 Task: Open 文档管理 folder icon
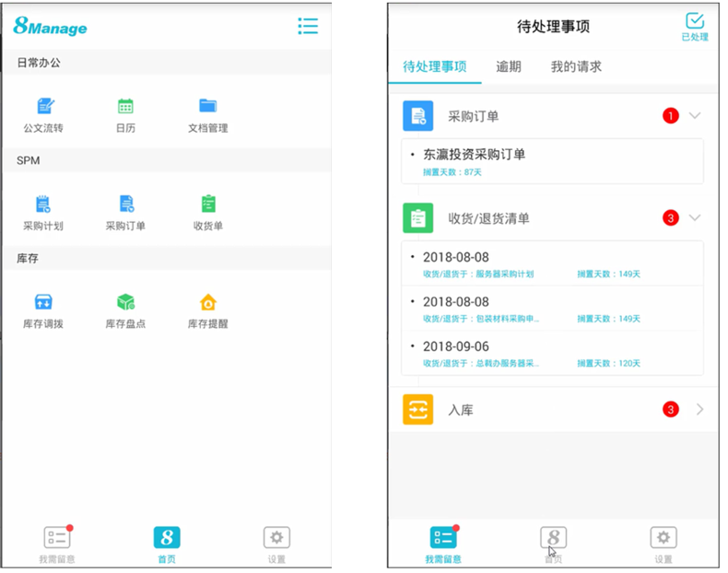click(207, 107)
